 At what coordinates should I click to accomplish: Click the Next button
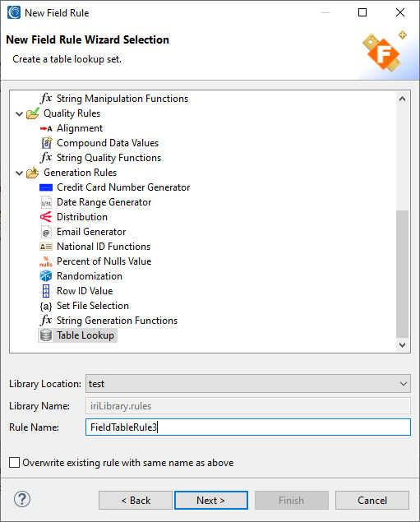(x=211, y=500)
